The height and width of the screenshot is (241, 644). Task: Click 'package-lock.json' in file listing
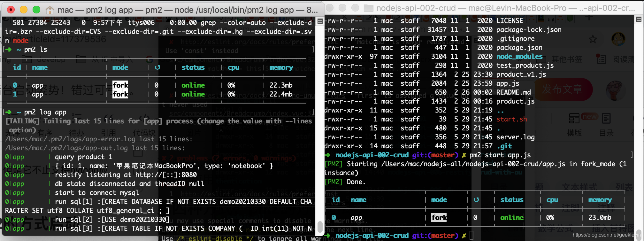point(529,30)
